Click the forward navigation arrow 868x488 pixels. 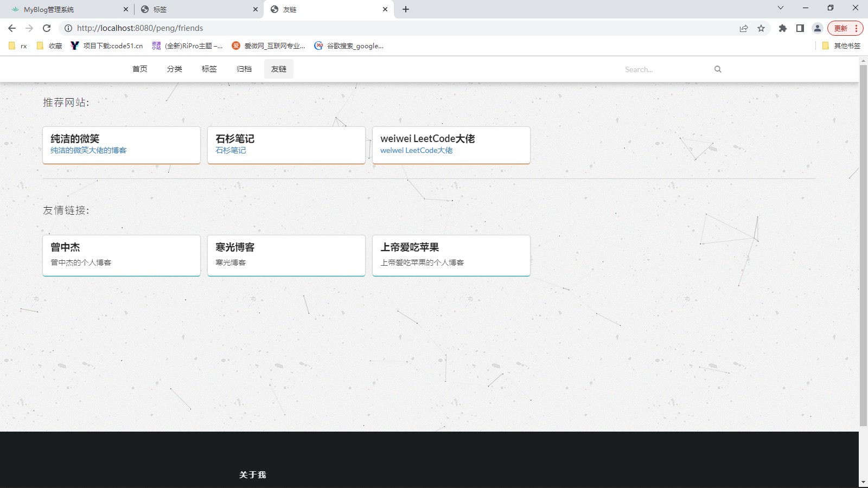tap(29, 28)
